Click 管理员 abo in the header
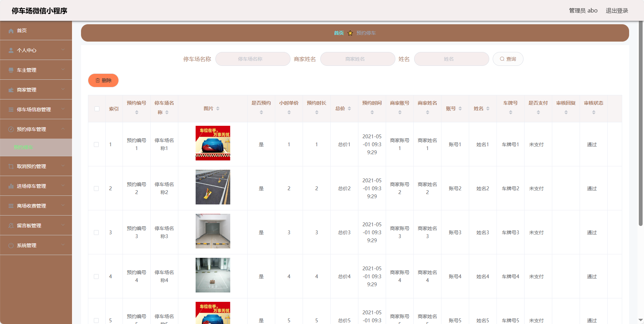This screenshot has width=644, height=324. 583,11
